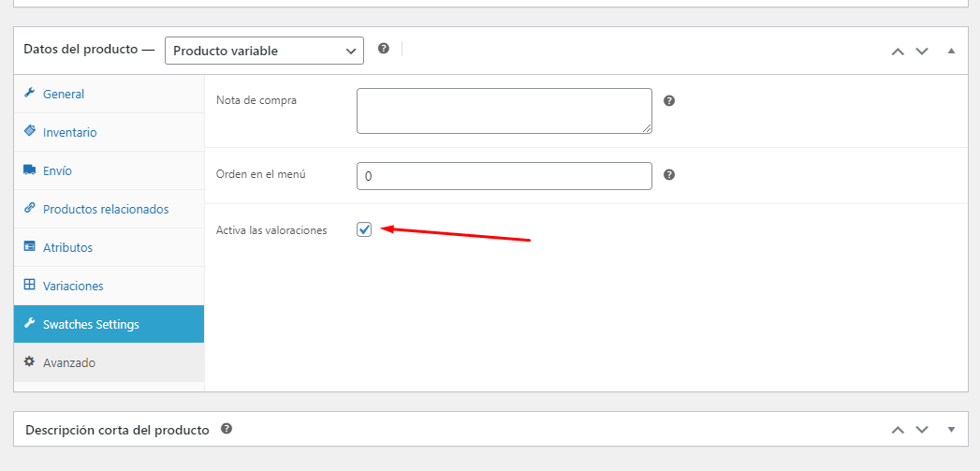Image resolution: width=980 pixels, height=471 pixels.
Task: Collapse the Datos del producto panel triangle
Action: 951,51
